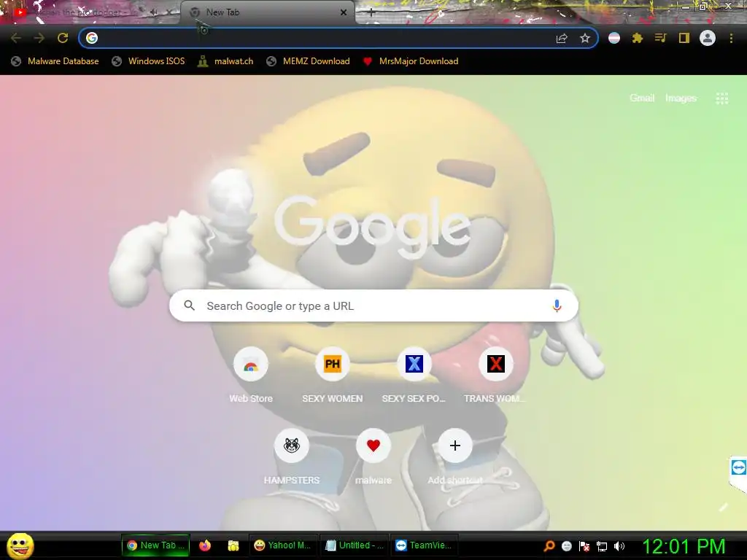The image size is (747, 560).
Task: Start voice search with the microphone icon
Action: (557, 306)
